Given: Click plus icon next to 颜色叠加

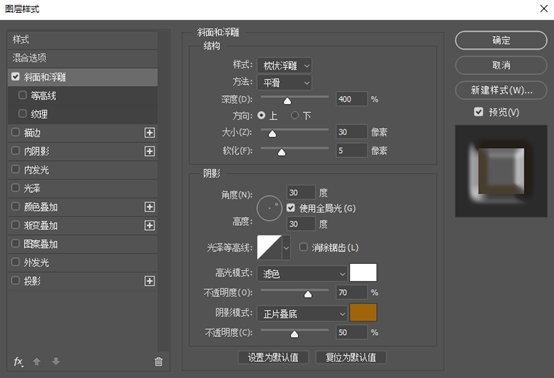Looking at the screenshot, I should (150, 207).
